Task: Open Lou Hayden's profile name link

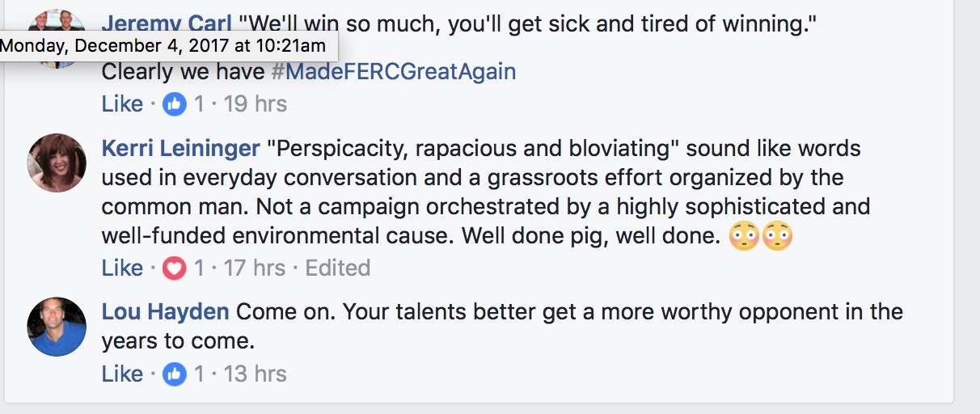Action: 165,311
